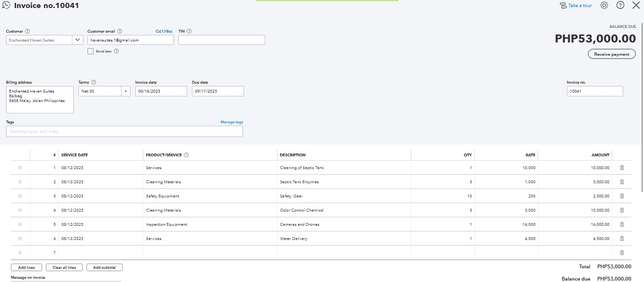The height and width of the screenshot is (282, 644).
Task: Open the Cc/Bcc link
Action: pos(164,32)
